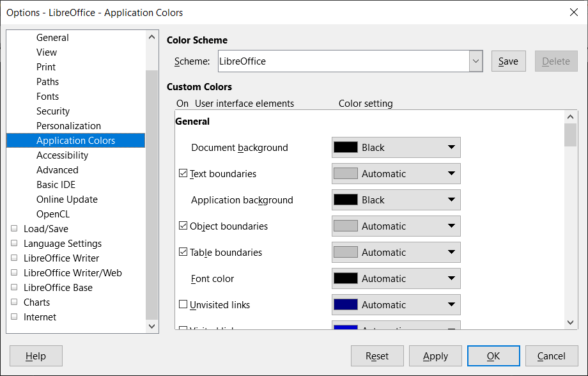Click the Custom Colors list scroll up arrow
The height and width of the screenshot is (376, 588).
[570, 117]
